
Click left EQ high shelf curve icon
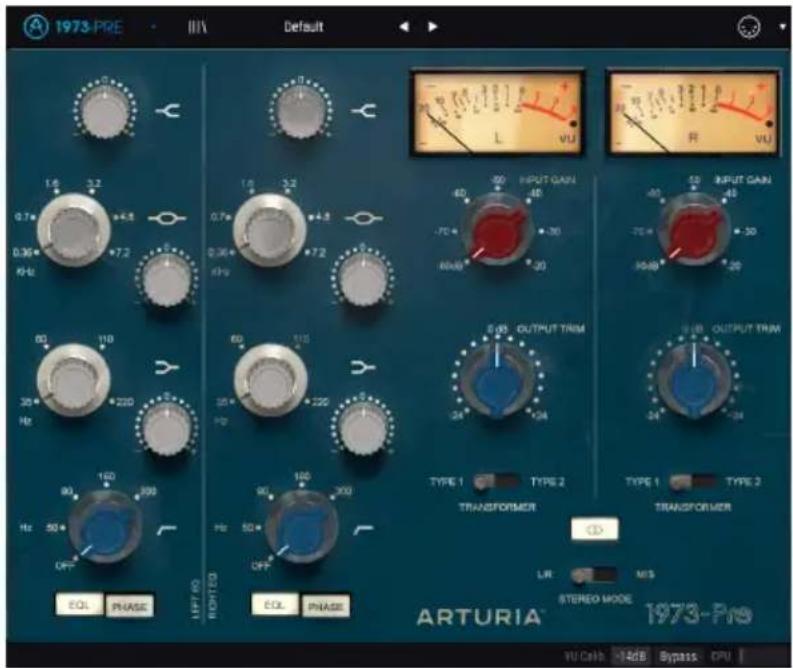pyautogui.click(x=168, y=110)
